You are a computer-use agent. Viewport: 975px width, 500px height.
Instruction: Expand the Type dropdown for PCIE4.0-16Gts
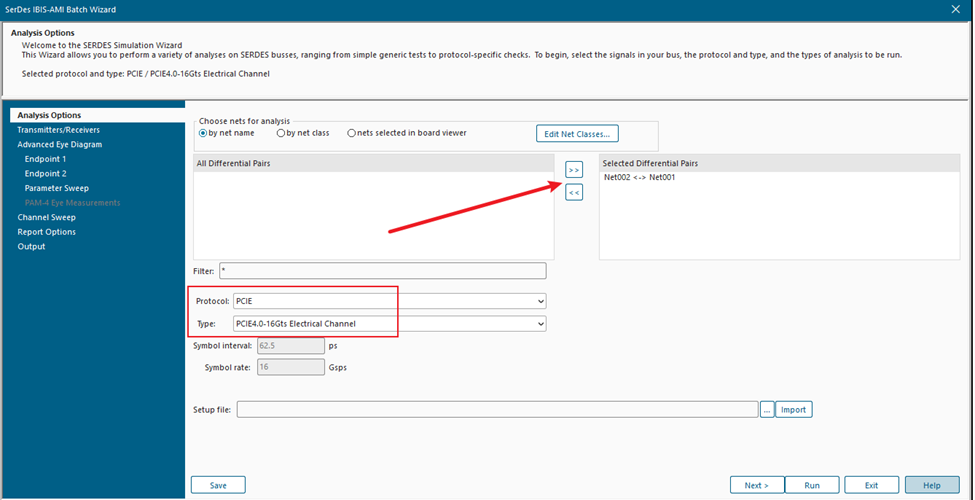tap(389, 323)
